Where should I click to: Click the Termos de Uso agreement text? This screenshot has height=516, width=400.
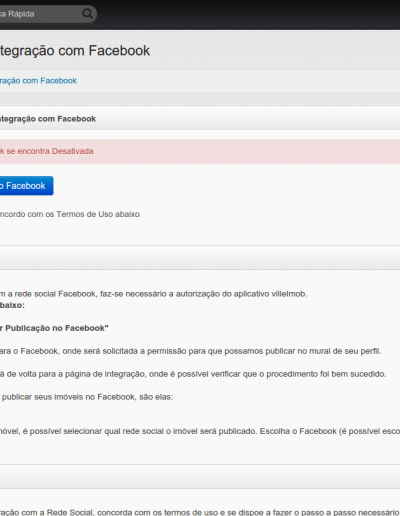[70, 214]
